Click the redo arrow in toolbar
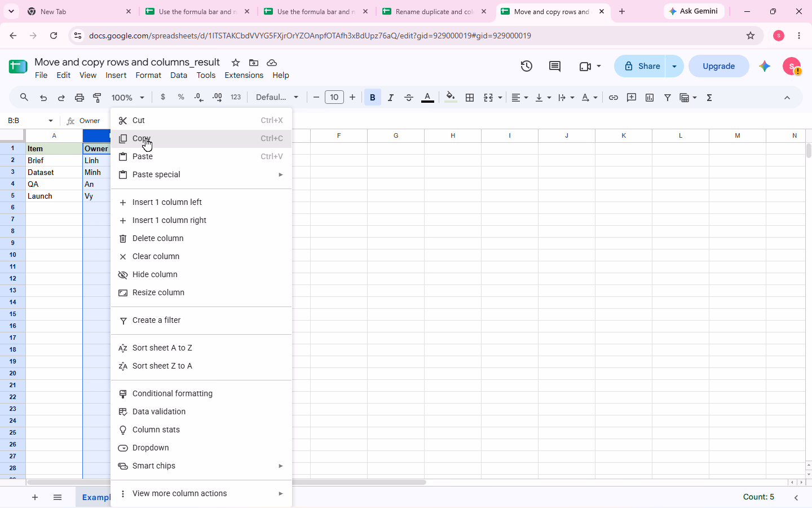812x508 pixels. pos(61,98)
